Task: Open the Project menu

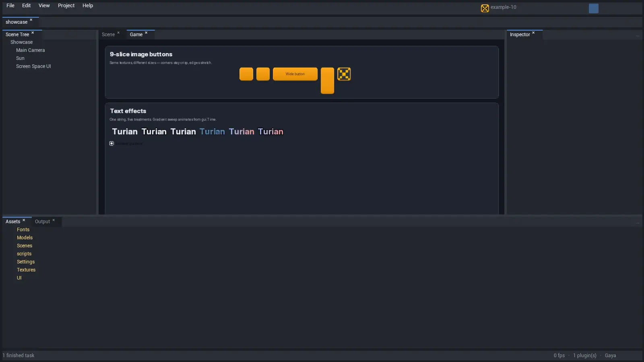Action: tap(66, 6)
